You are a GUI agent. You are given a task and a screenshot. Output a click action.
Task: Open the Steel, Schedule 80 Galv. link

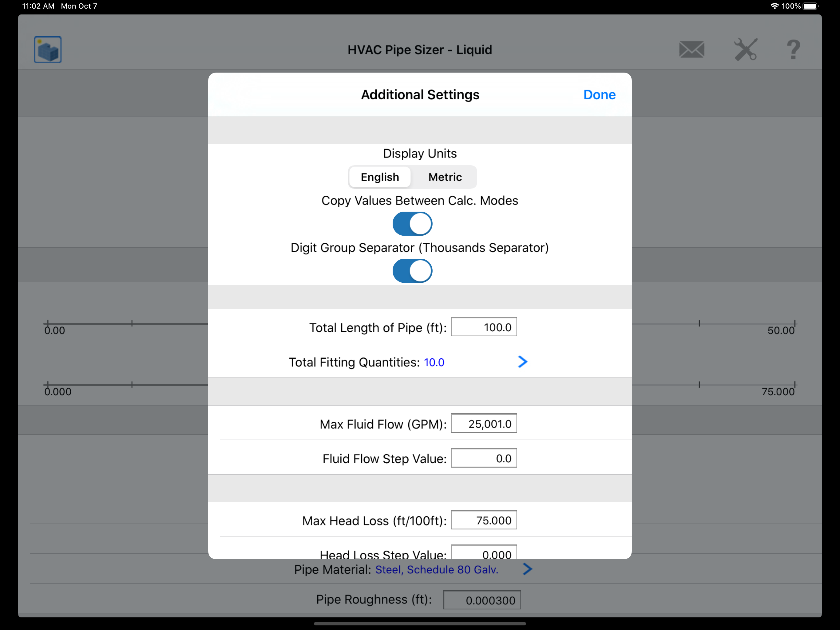coord(437,570)
